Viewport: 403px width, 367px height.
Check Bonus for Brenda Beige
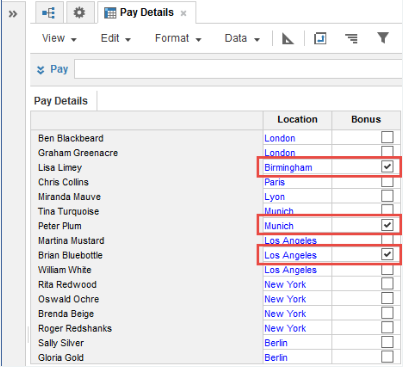[x=387, y=313]
